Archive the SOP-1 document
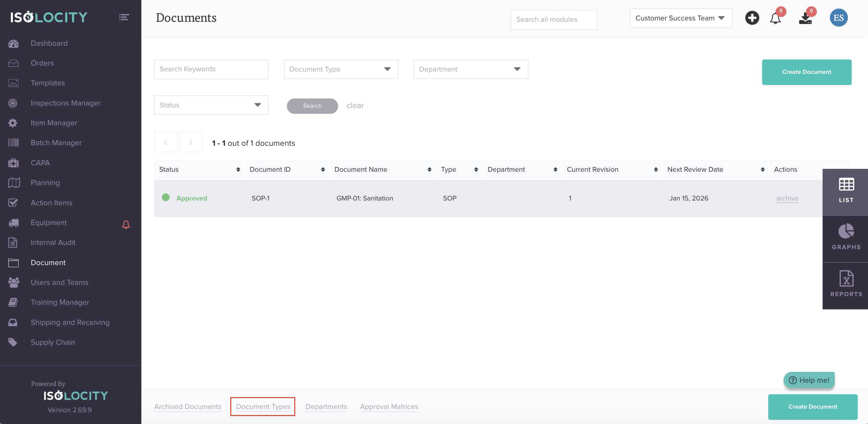 click(787, 198)
